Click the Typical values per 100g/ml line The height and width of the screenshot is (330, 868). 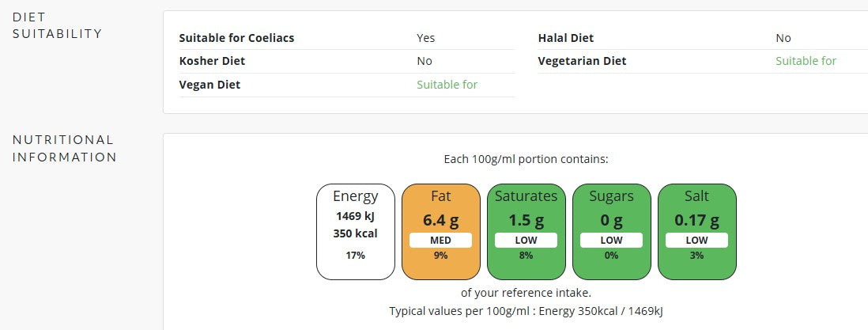tap(526, 310)
